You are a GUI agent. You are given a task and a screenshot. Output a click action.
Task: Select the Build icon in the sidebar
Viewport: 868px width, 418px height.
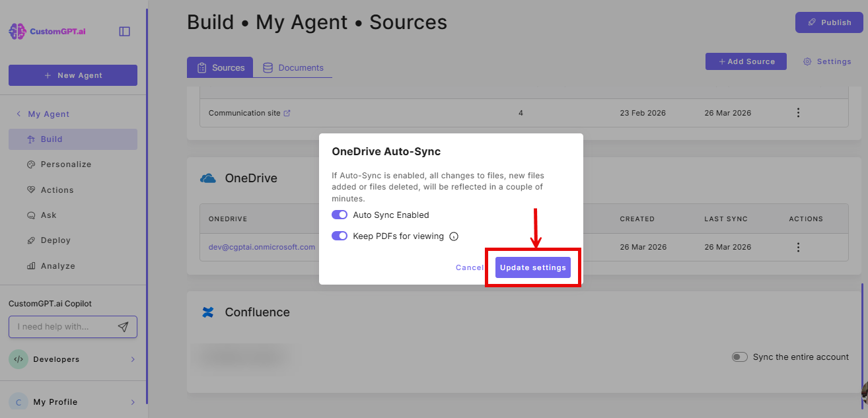(x=30, y=139)
